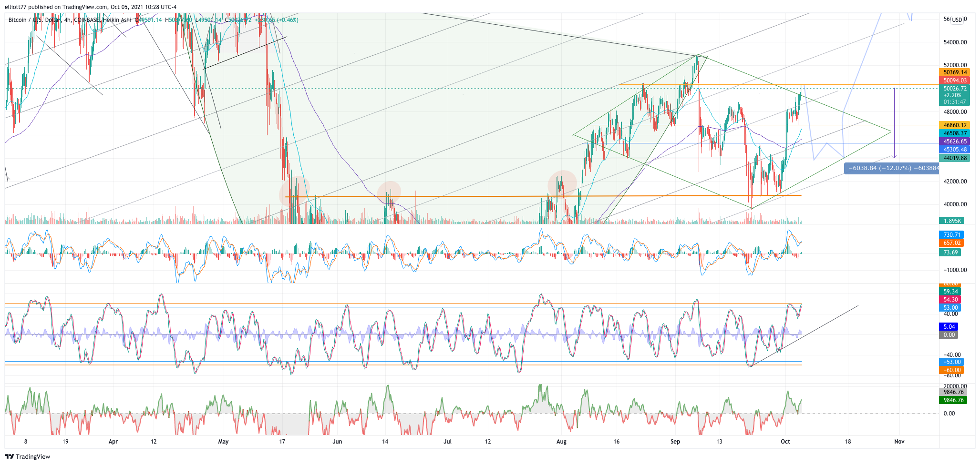Click the 40000.00 price axis tick
This screenshot has height=465, width=980.
click(x=955, y=204)
